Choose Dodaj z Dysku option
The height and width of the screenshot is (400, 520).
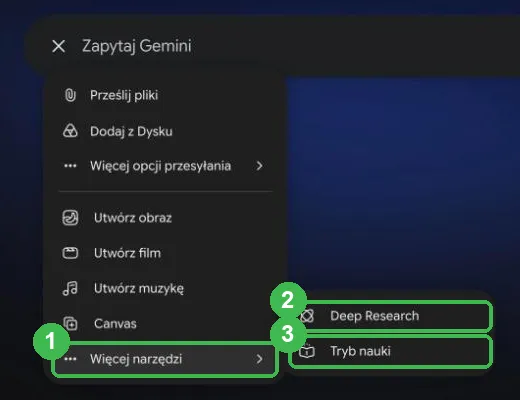(165, 131)
